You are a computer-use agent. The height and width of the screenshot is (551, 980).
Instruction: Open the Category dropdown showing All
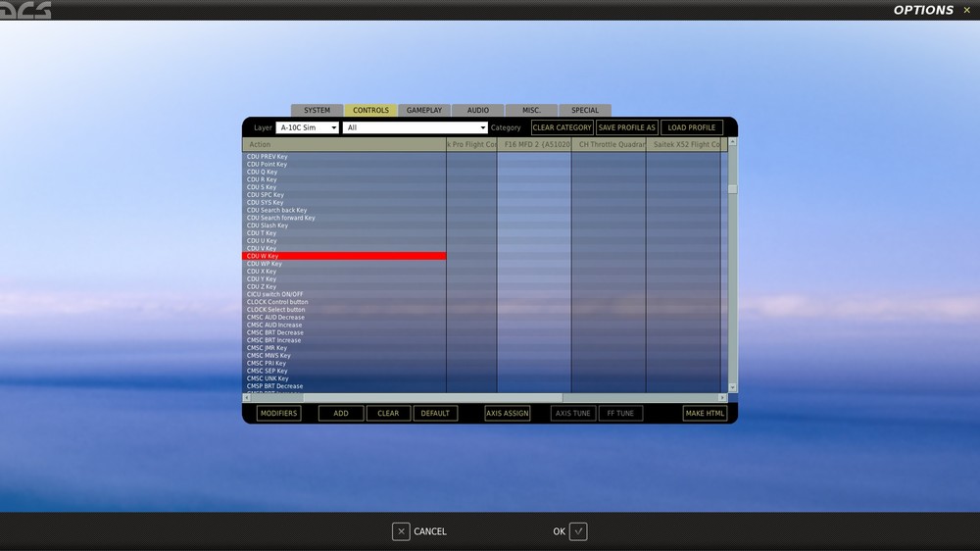pyautogui.click(x=415, y=127)
